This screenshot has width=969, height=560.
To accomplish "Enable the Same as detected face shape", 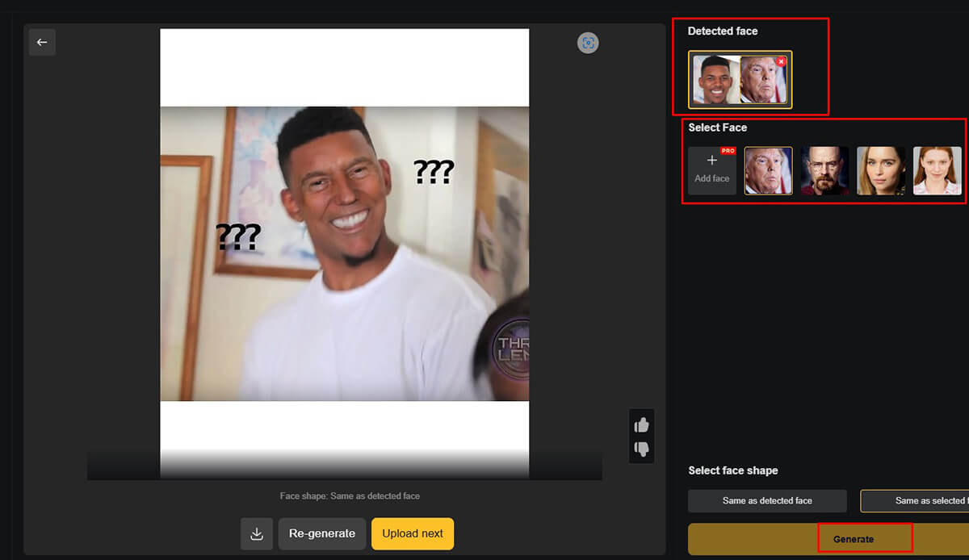I will click(x=766, y=500).
